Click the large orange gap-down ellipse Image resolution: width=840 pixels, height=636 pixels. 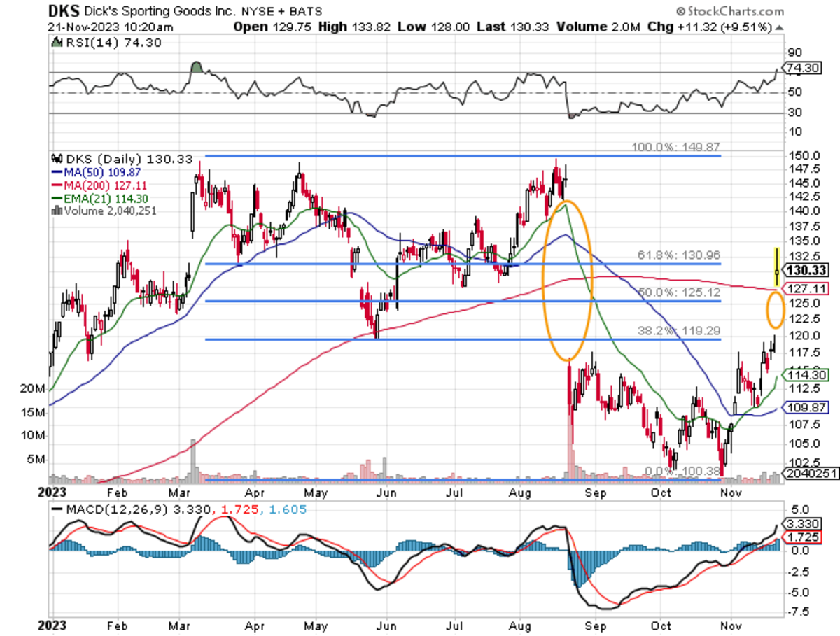pos(567,280)
